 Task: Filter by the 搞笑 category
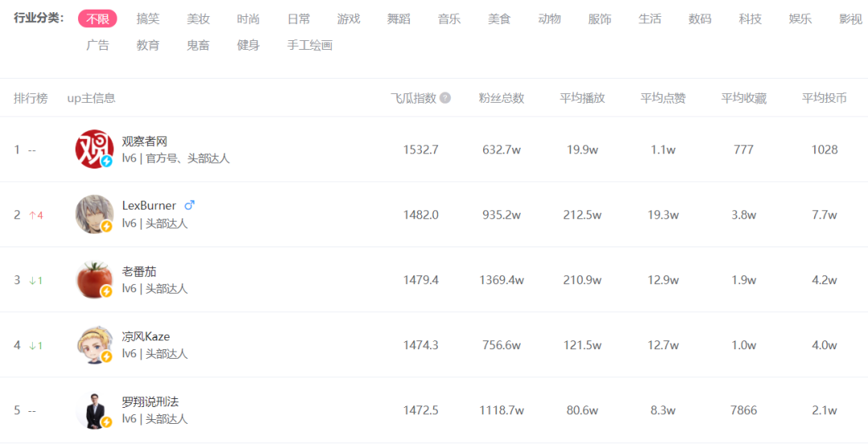point(148,18)
